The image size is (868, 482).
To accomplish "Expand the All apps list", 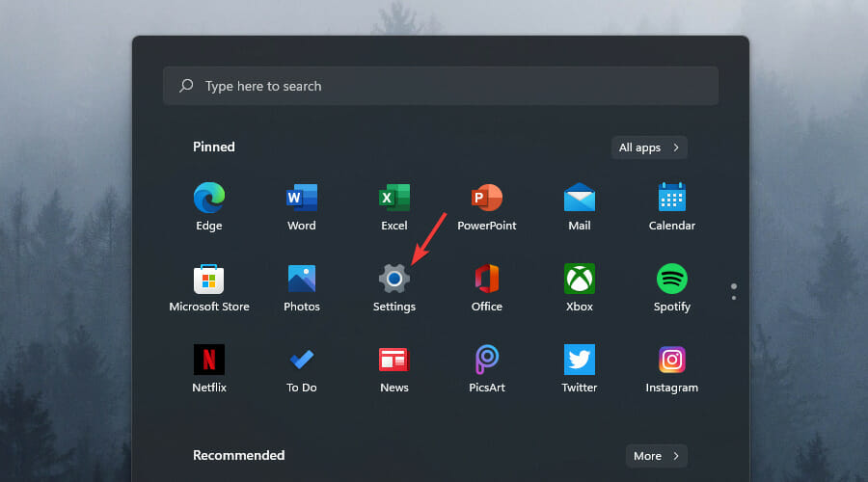I will (x=649, y=147).
